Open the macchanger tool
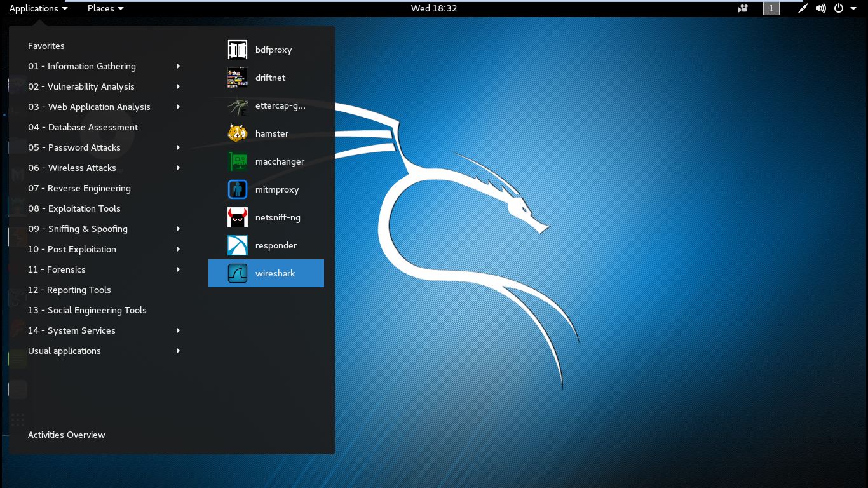This screenshot has height=488, width=868. (280, 161)
